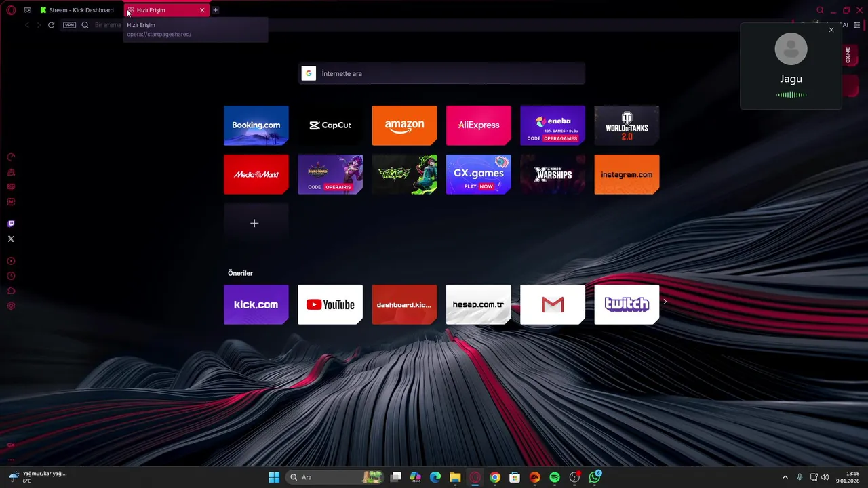868x488 pixels.
Task: Open Twitch suggestion tile
Action: tap(627, 304)
